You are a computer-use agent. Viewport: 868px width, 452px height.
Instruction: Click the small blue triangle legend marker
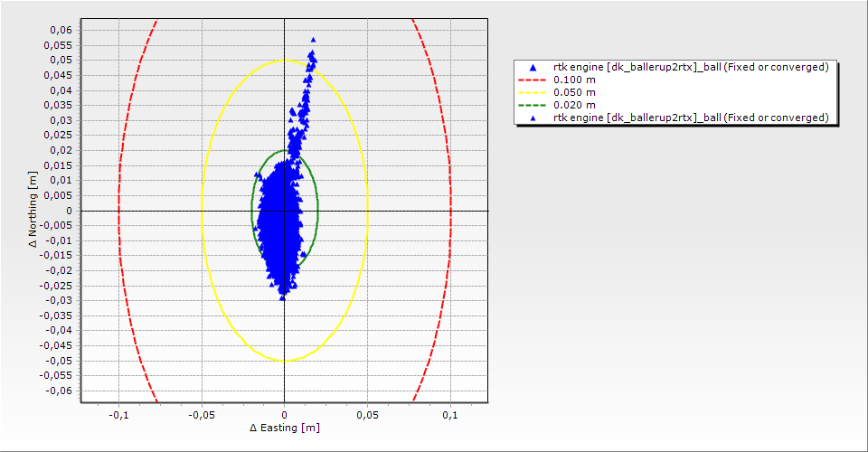pyautogui.click(x=533, y=118)
